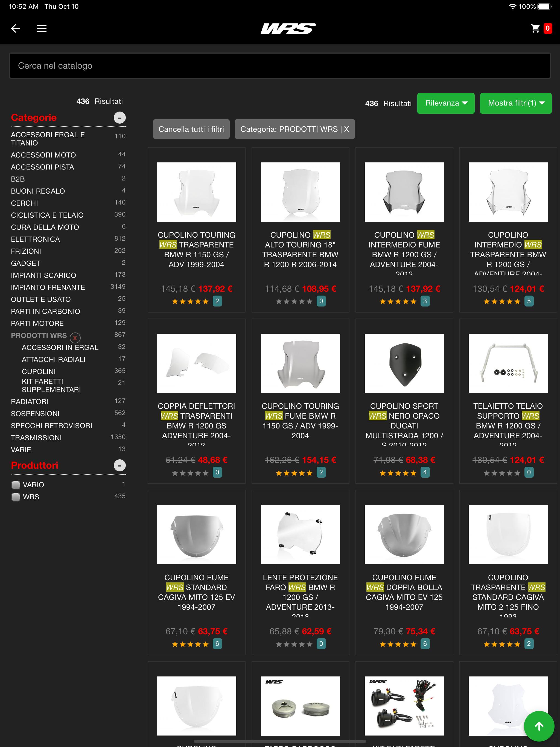
Task: Open Cupolino Intermedio Fume BMW thumbnail
Action: coord(404,192)
